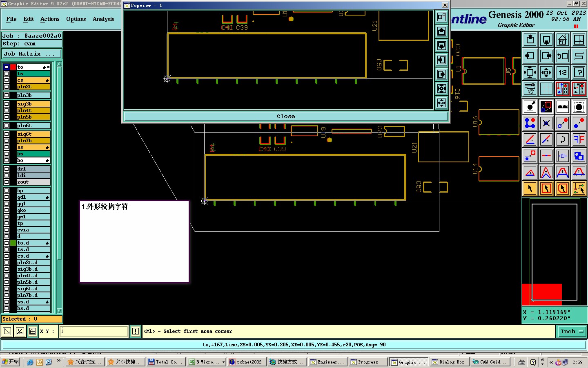Toggle the sig3b layer checkbox
The width and height of the screenshot is (588, 368).
point(7,104)
